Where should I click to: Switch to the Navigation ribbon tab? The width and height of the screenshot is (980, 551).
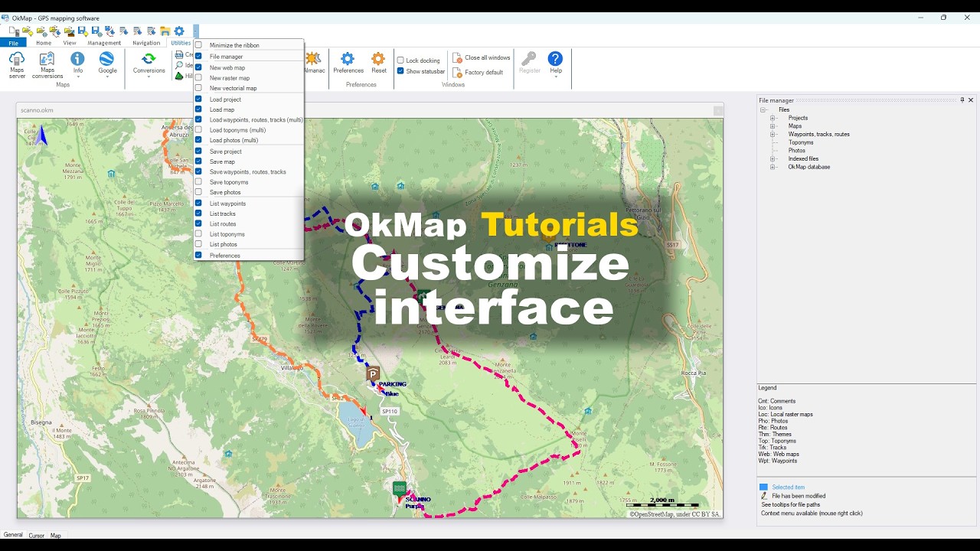point(146,43)
